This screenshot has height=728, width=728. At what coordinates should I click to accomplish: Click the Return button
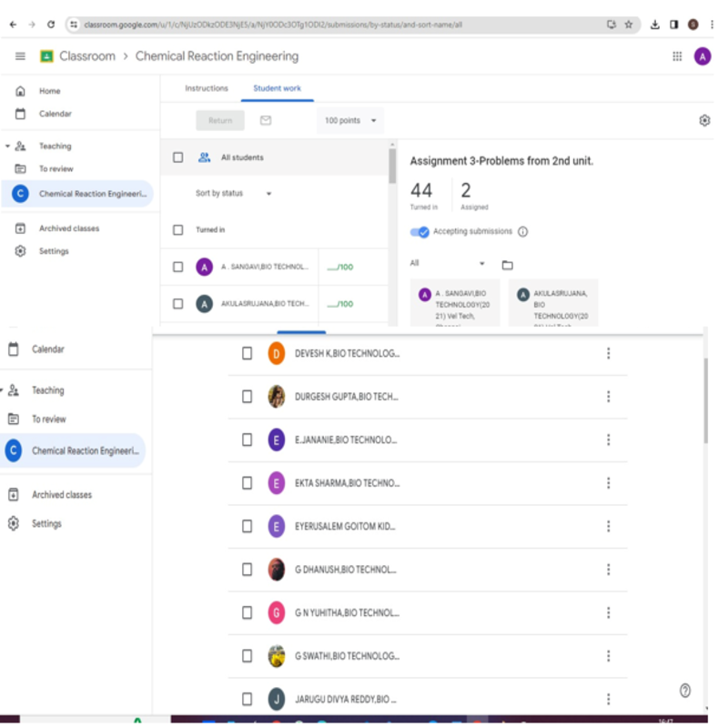[x=220, y=120]
